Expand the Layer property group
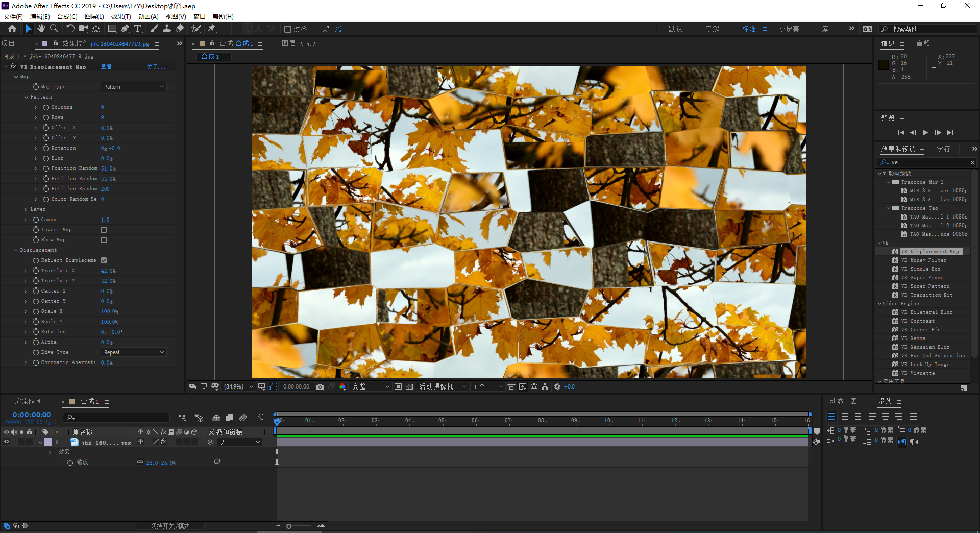Viewport: 980px width, 533px height. 26,209
